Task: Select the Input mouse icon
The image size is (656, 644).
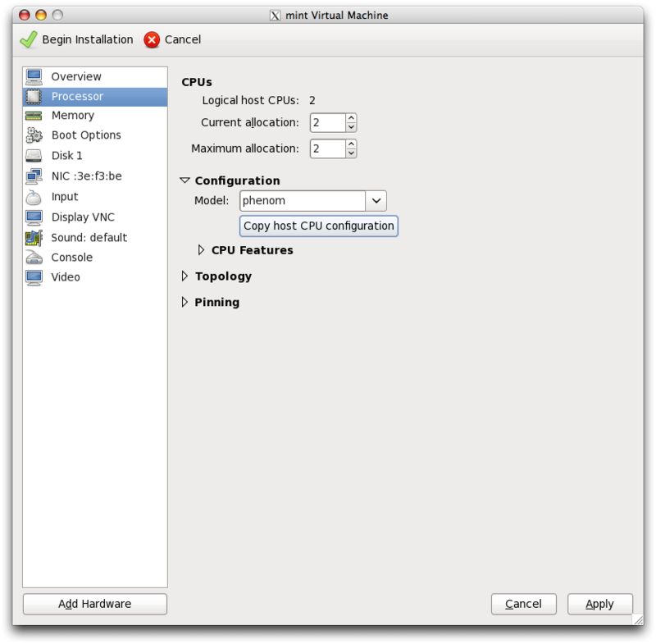Action: pyautogui.click(x=34, y=197)
